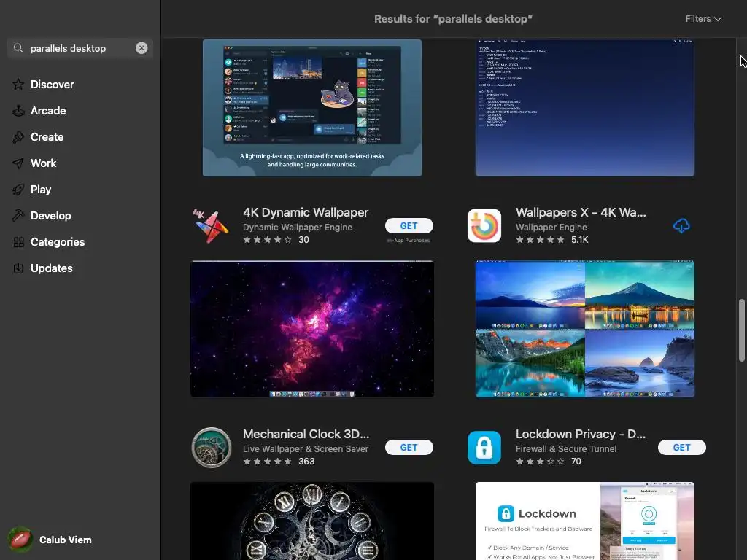Get the 4K Dynamic Wallpaper app

[x=409, y=226]
